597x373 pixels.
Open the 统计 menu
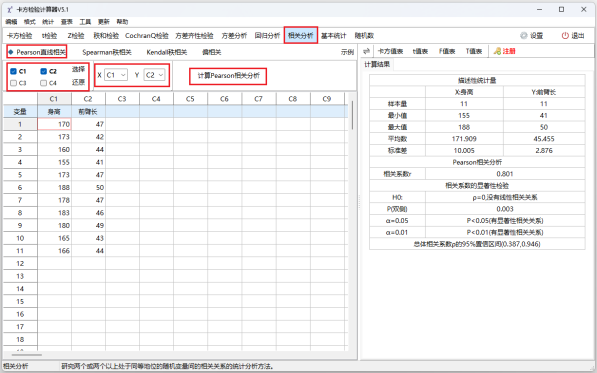pos(48,22)
